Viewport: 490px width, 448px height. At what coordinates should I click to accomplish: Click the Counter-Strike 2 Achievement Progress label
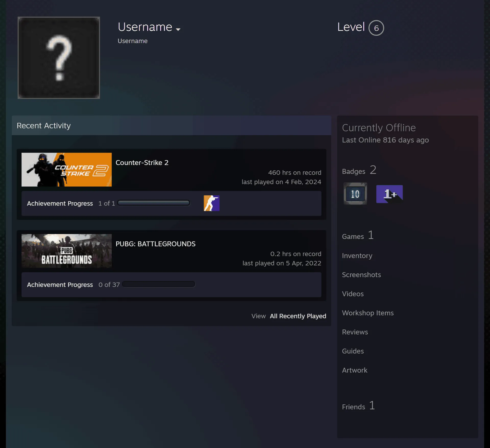pos(60,203)
